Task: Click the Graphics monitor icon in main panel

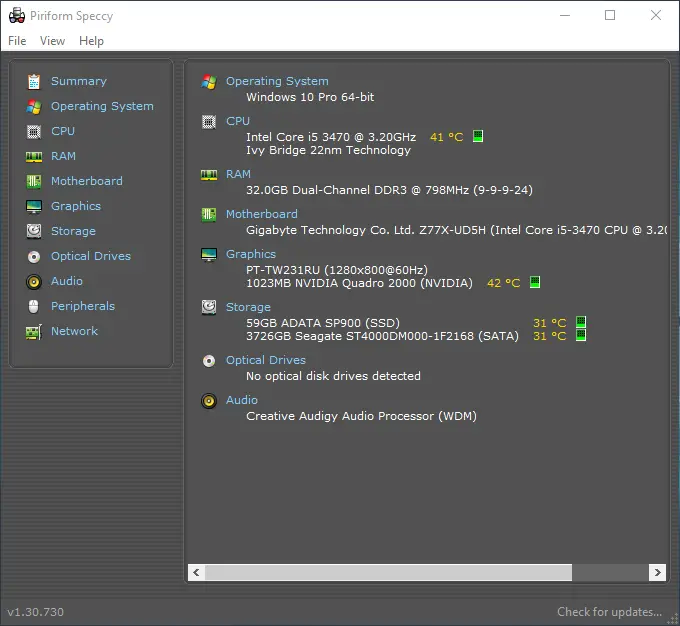Action: click(x=209, y=255)
